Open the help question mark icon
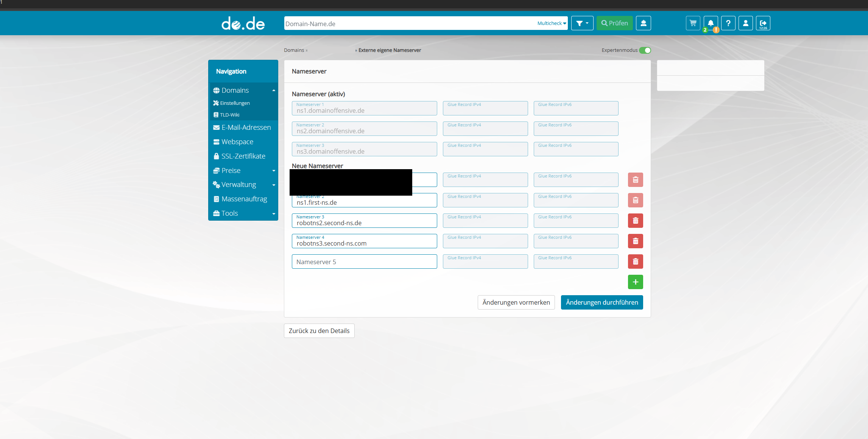The height and width of the screenshot is (439, 868). point(728,23)
